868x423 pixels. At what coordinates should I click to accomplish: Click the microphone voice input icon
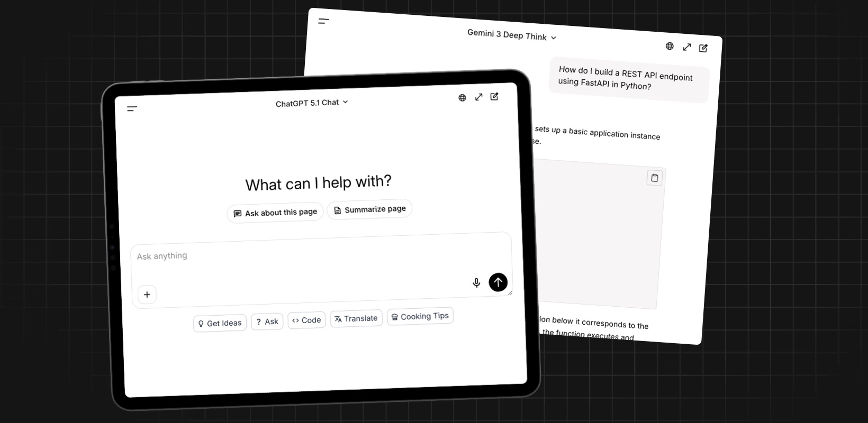tap(476, 283)
